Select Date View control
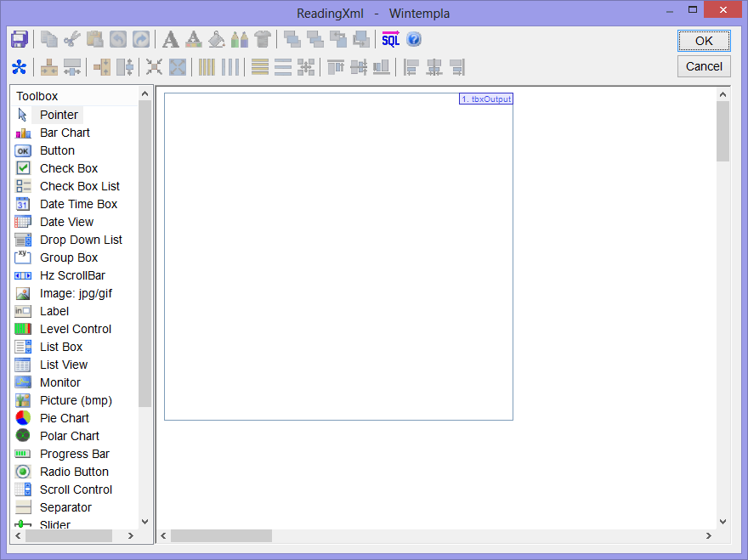The width and height of the screenshot is (748, 560). [x=67, y=222]
